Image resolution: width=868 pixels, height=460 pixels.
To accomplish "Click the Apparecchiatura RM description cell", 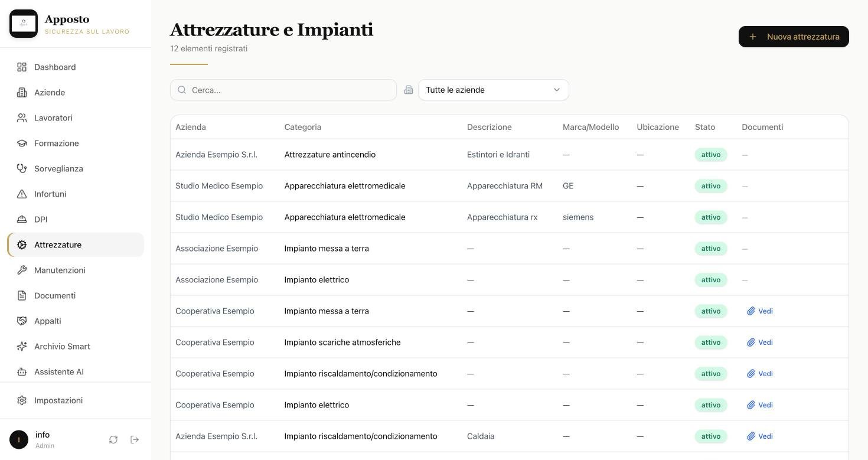I will tap(505, 186).
